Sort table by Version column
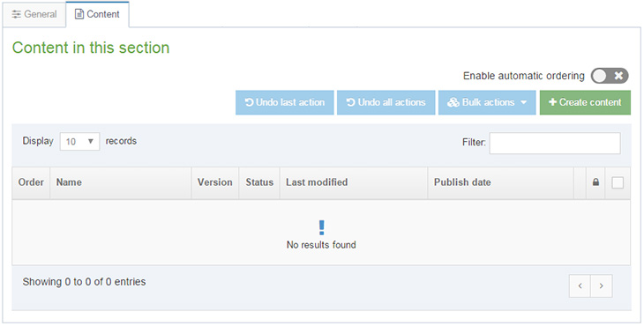644x326 pixels. tap(214, 182)
